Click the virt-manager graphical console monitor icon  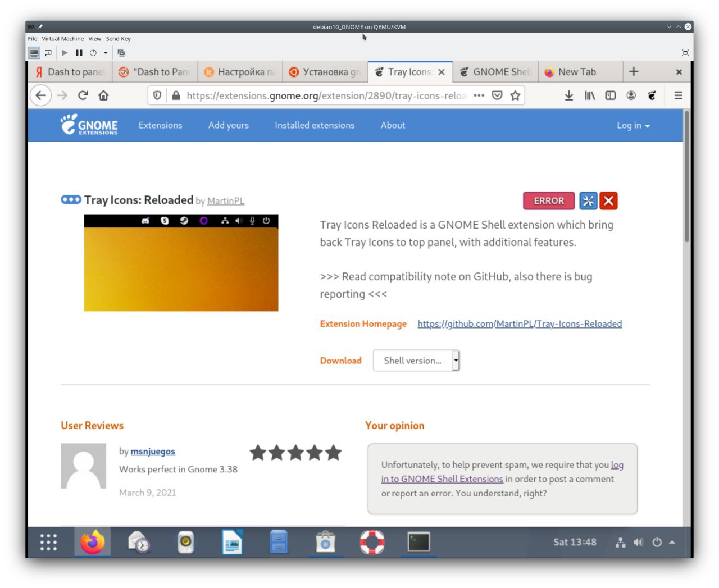point(34,53)
